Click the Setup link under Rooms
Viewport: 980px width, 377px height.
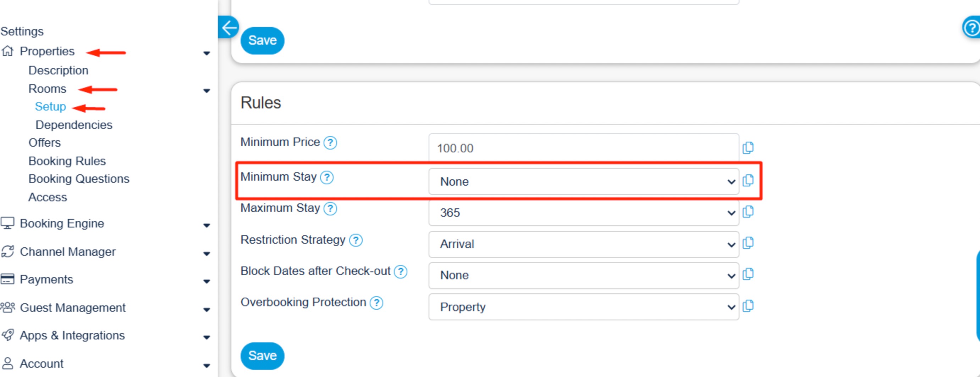50,107
